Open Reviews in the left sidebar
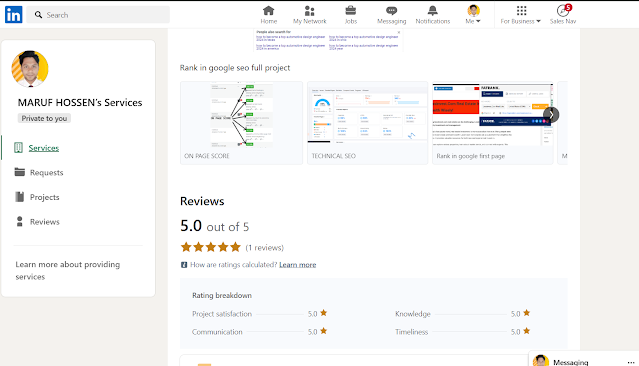 coord(44,222)
